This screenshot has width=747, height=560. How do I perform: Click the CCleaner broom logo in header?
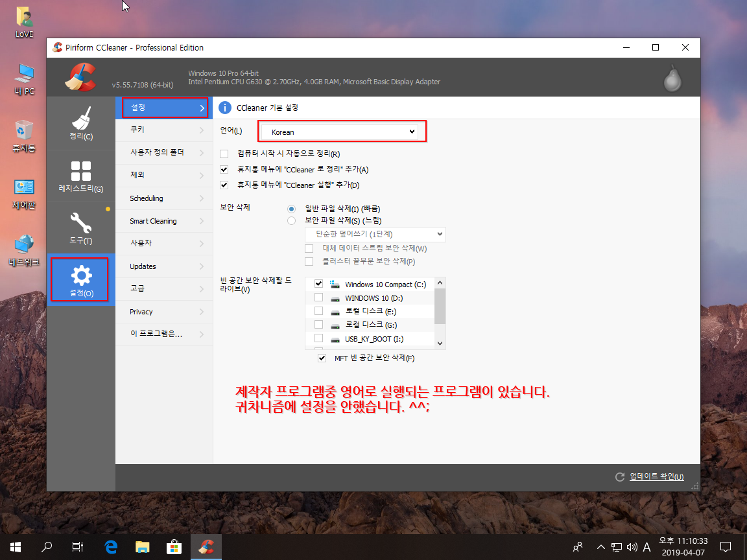click(x=80, y=76)
